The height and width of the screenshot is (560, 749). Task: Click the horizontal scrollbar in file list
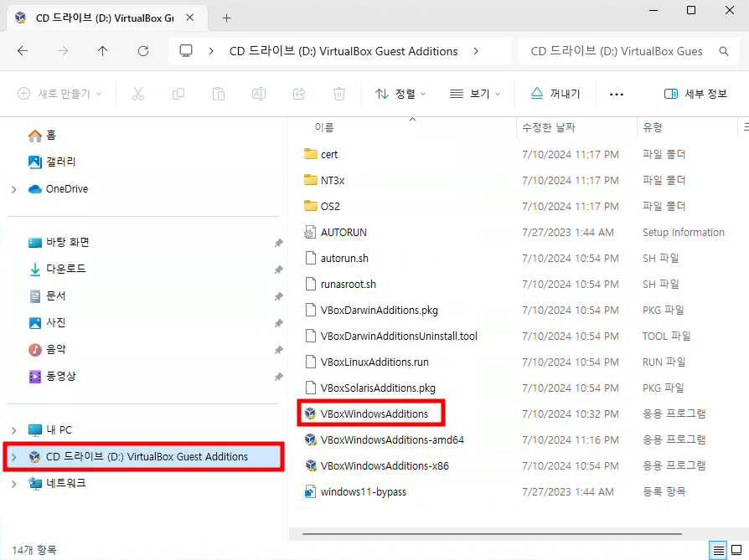coord(492,534)
